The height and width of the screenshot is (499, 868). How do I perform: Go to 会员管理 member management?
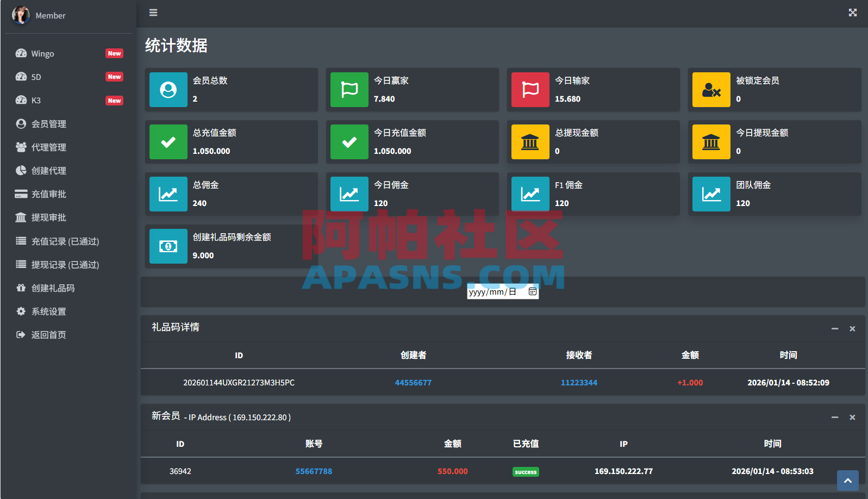click(x=68, y=124)
